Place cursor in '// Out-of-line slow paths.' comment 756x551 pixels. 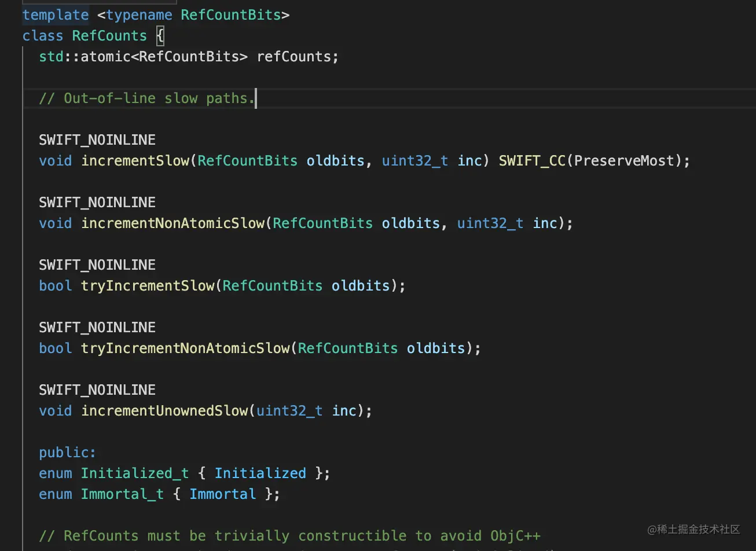(147, 98)
